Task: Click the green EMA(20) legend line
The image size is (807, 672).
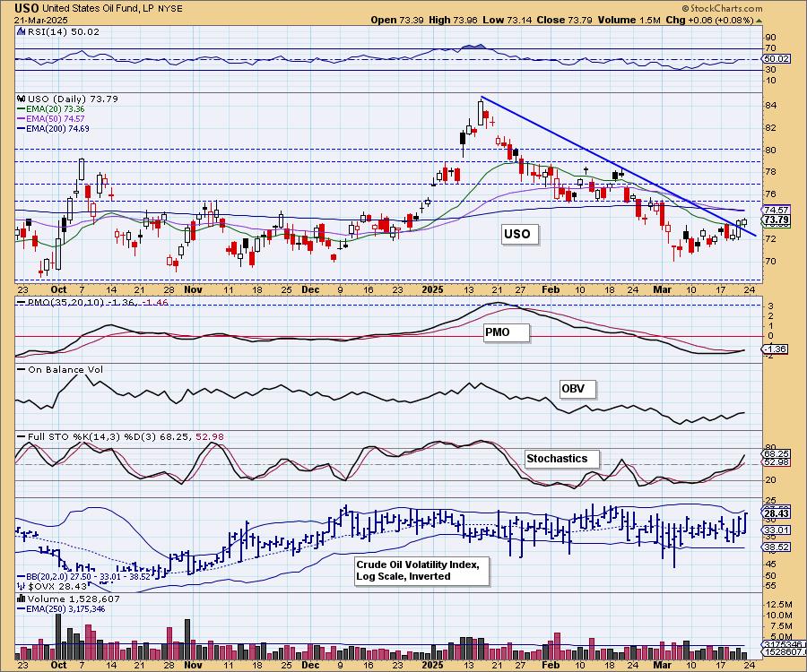Action: coord(22,109)
